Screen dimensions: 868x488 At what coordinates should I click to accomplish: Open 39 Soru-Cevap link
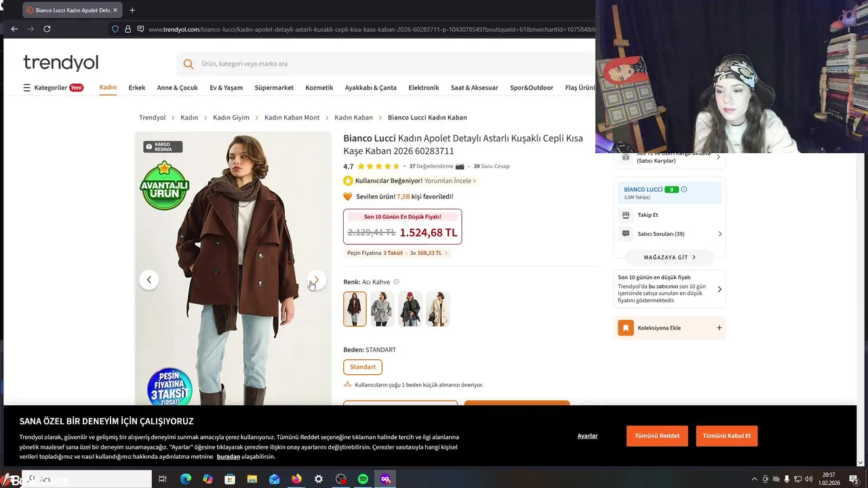pyautogui.click(x=492, y=166)
